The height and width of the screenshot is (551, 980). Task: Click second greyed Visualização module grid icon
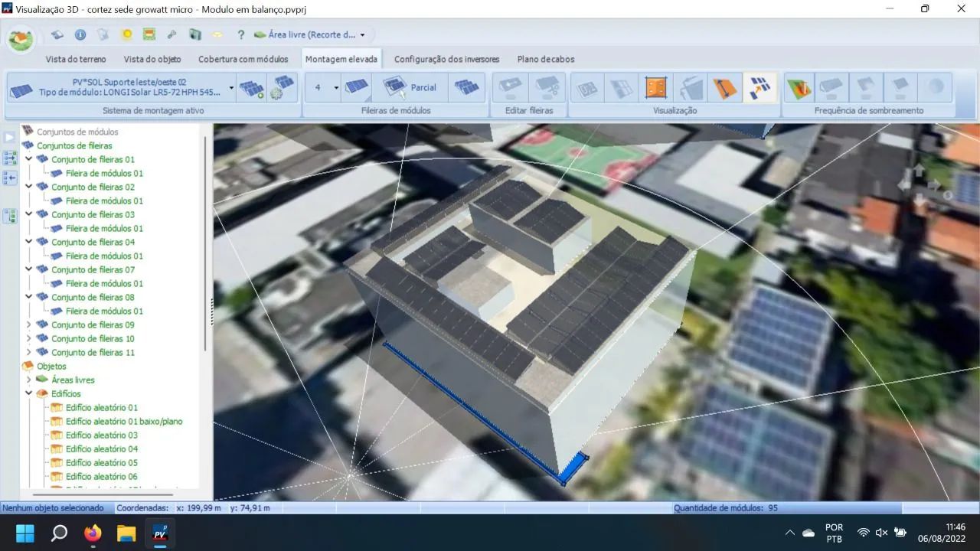pos(622,88)
